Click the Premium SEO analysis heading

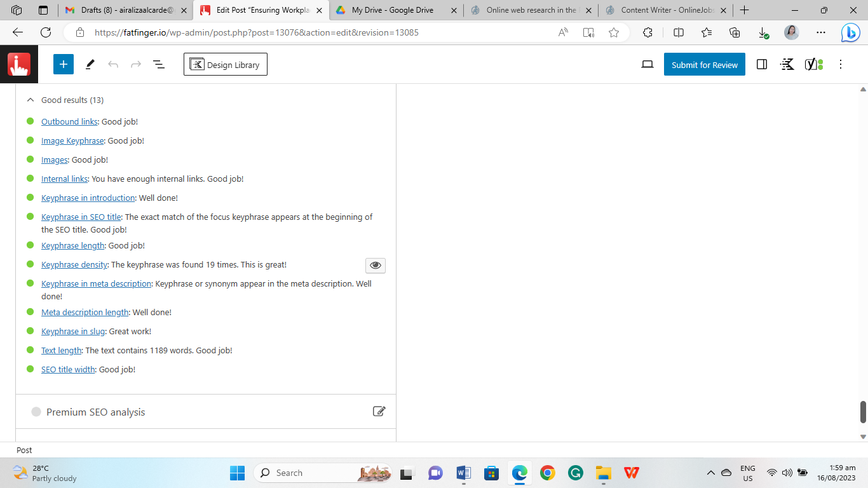95,412
